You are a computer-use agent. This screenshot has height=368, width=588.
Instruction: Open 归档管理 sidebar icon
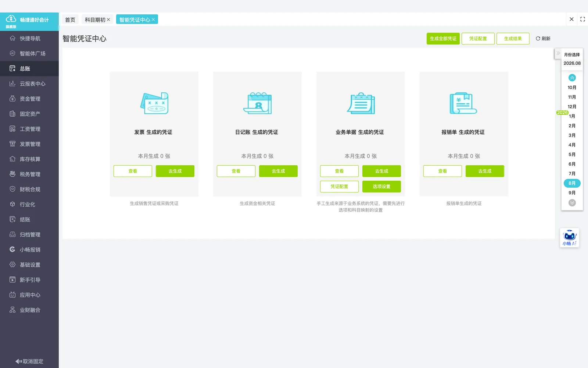pyautogui.click(x=12, y=234)
